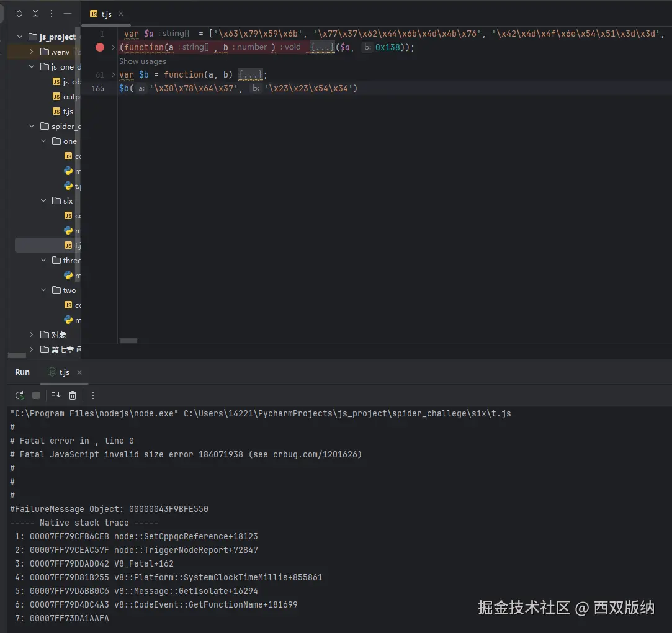672x633 pixels.
Task: Toggle the red breakpoint on function line
Action: click(x=100, y=47)
